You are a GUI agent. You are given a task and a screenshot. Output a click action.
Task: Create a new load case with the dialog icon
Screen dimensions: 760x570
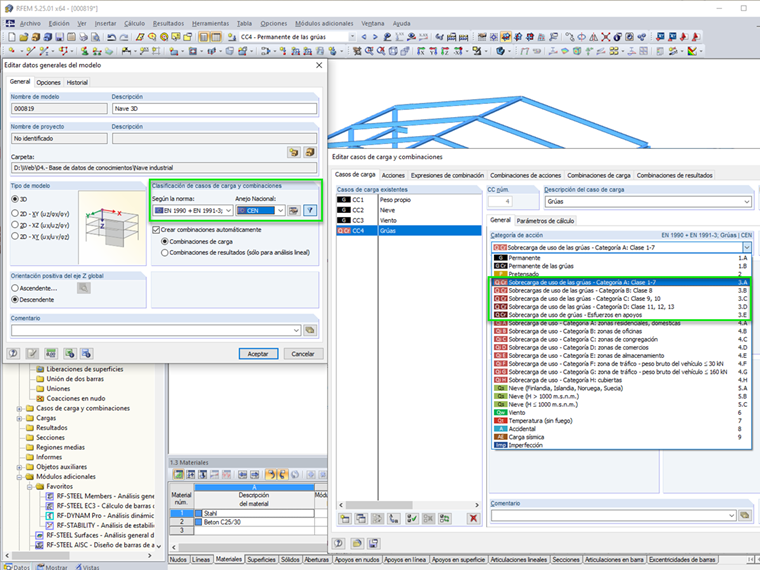[x=345, y=518]
